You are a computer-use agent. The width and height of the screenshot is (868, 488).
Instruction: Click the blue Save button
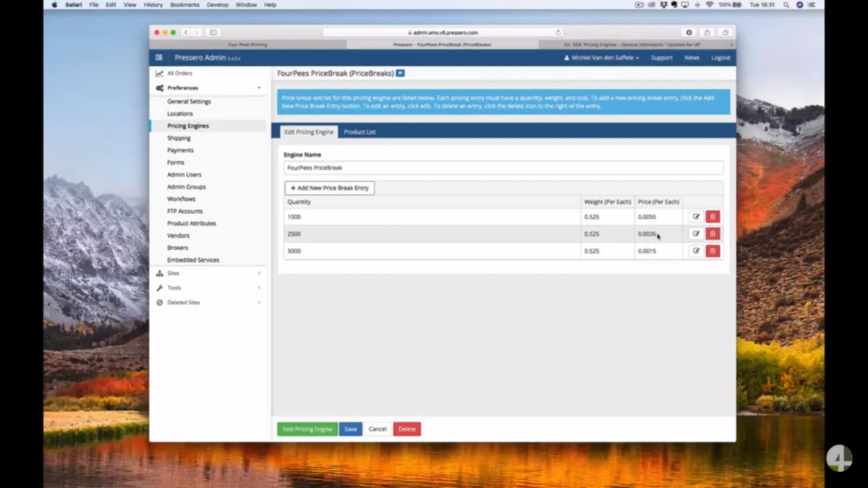click(351, 429)
